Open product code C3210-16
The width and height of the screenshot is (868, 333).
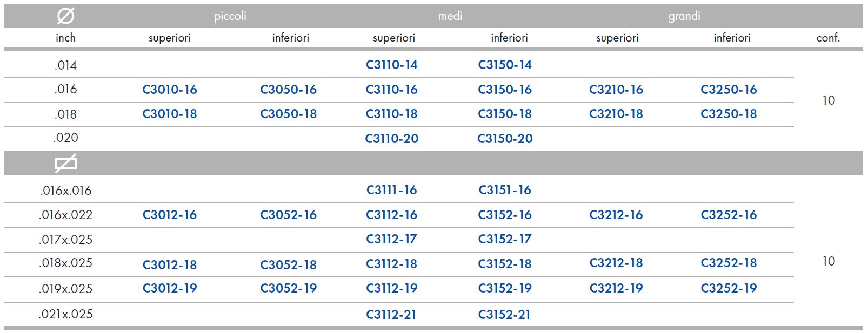tap(616, 90)
